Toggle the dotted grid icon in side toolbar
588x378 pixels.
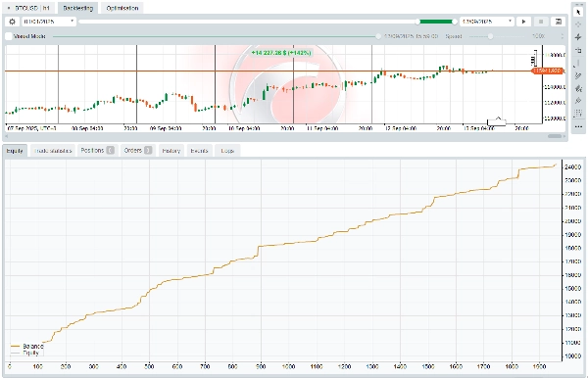pos(578,114)
